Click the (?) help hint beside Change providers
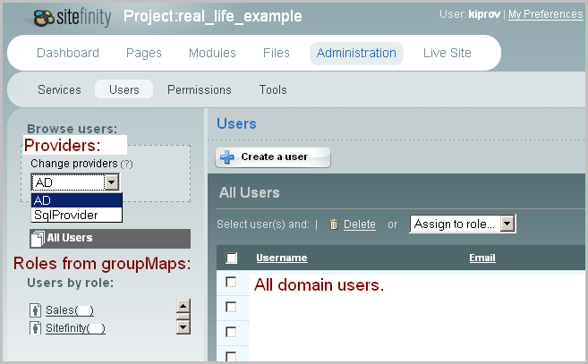 [127, 165]
